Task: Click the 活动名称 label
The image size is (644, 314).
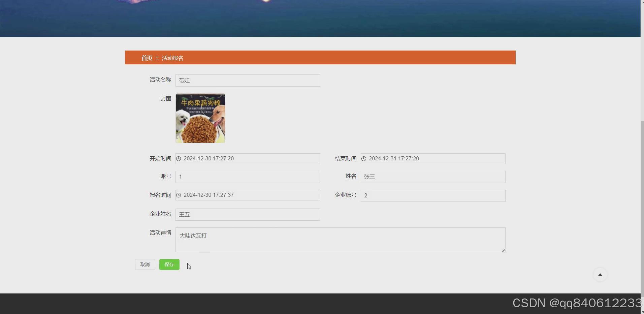Action: pyautogui.click(x=160, y=80)
